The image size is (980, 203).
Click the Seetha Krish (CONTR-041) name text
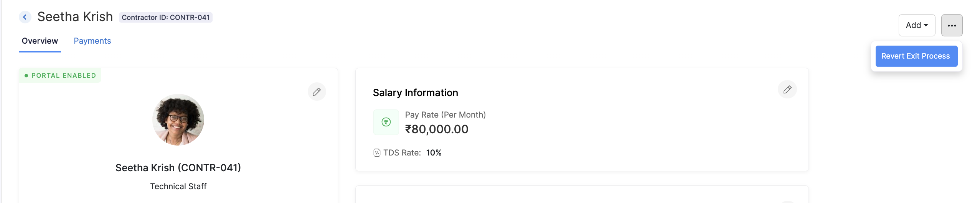point(178,168)
